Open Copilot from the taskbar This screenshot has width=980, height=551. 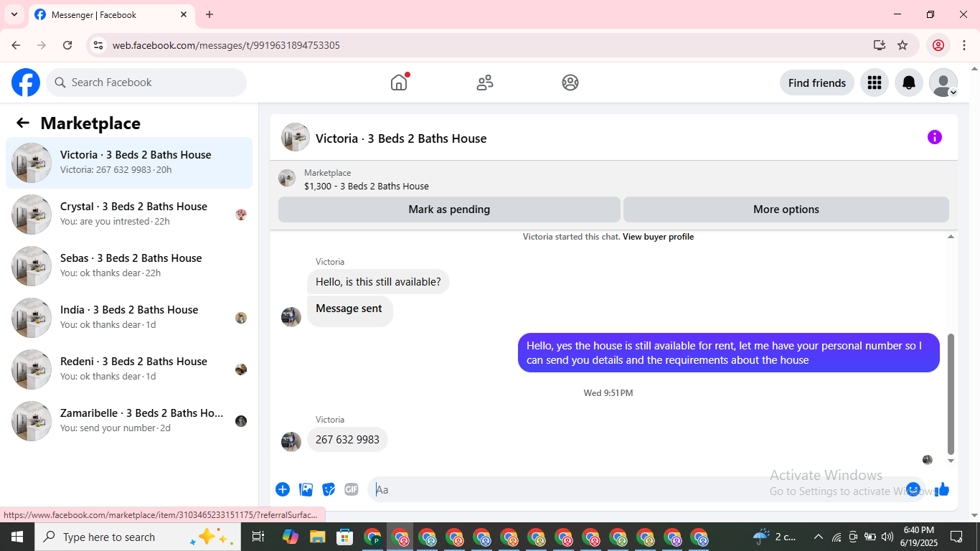click(290, 537)
